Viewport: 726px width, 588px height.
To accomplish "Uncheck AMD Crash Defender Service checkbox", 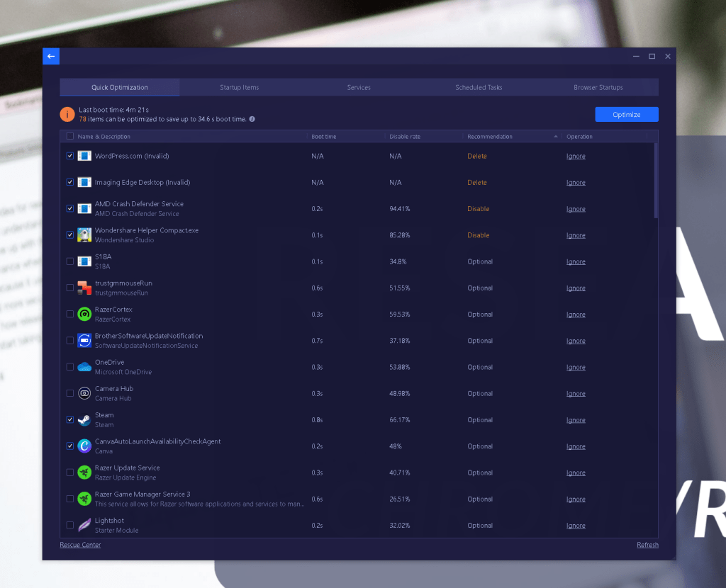I will [70, 209].
